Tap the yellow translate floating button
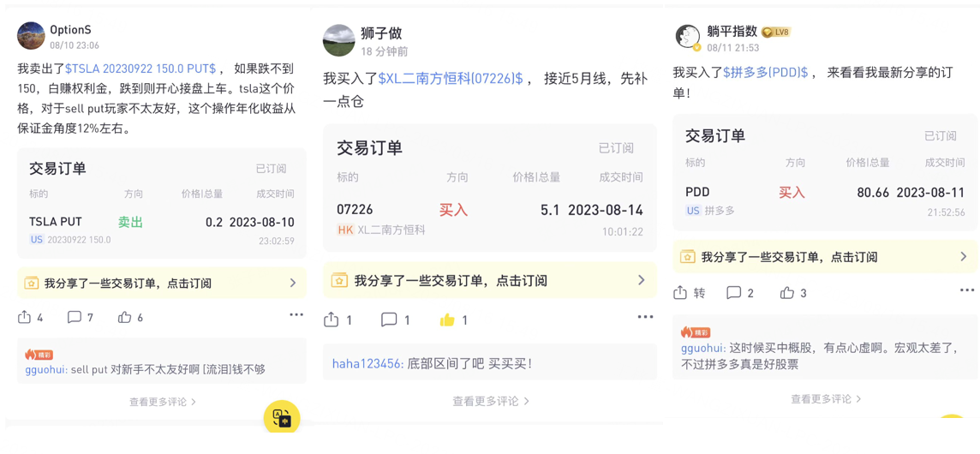This screenshot has width=980, height=454. click(x=282, y=417)
